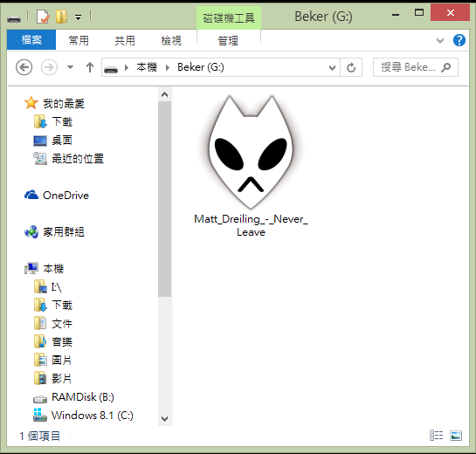Click the navigation pane scrollbar thumb
476x454 pixels.
164,199
